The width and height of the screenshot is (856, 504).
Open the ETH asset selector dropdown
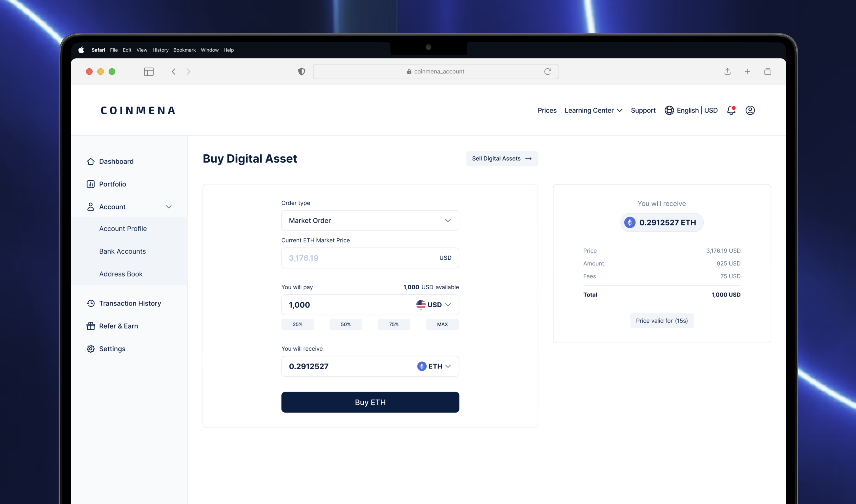(x=434, y=366)
